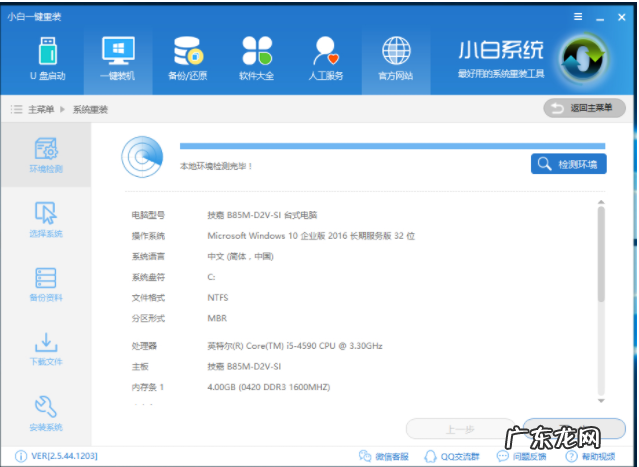The width and height of the screenshot is (639, 467).
Task: Go to 选择系统 step in sidebar
Action: click(x=46, y=220)
